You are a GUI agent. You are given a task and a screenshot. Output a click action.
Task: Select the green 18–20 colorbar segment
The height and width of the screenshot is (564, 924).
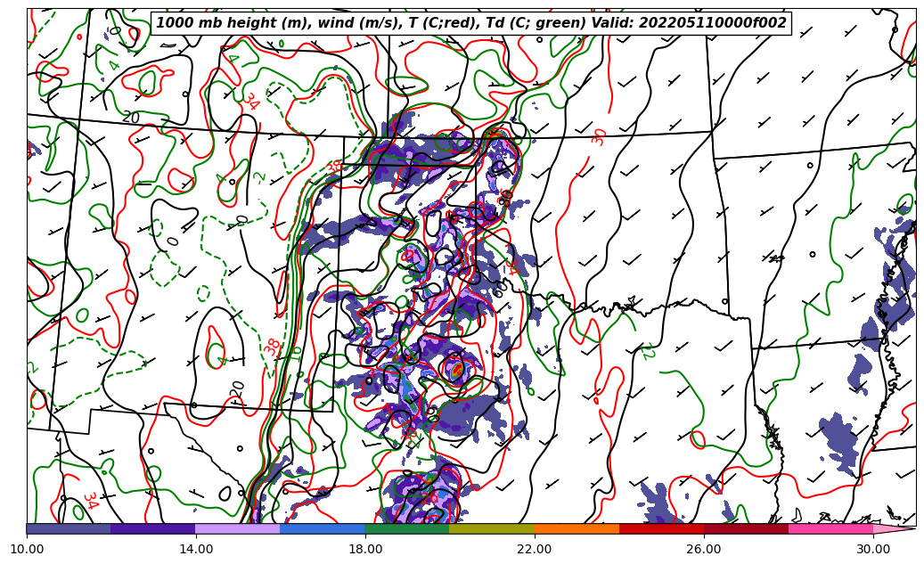click(x=406, y=528)
